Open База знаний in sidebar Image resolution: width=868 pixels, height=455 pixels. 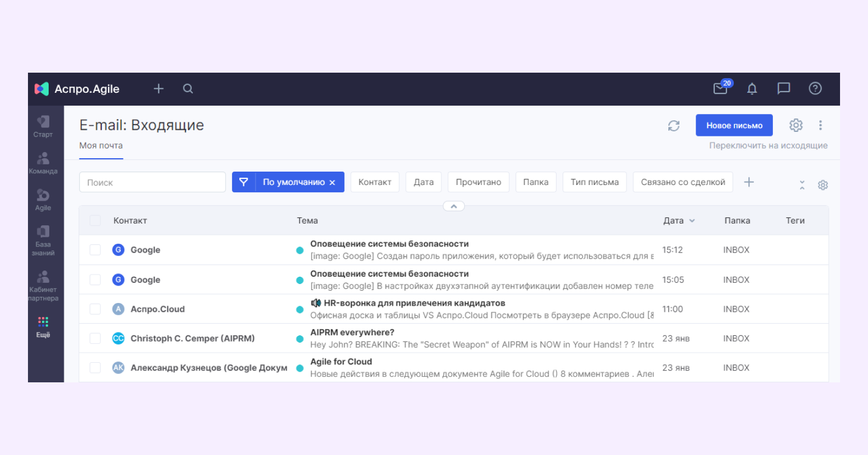(43, 240)
